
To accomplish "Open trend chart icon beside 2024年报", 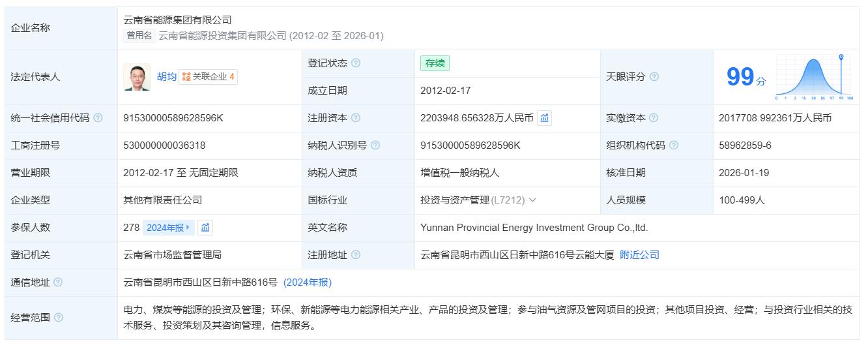I will coord(205,228).
